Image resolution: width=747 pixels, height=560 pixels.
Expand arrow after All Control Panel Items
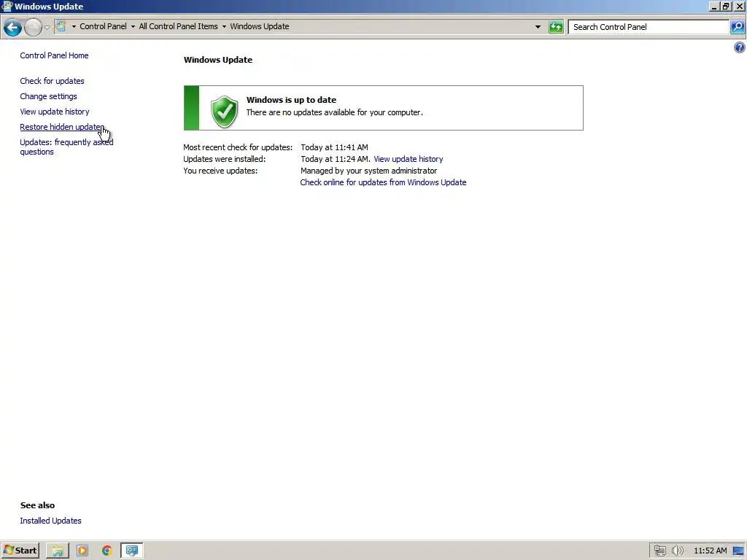224,27
